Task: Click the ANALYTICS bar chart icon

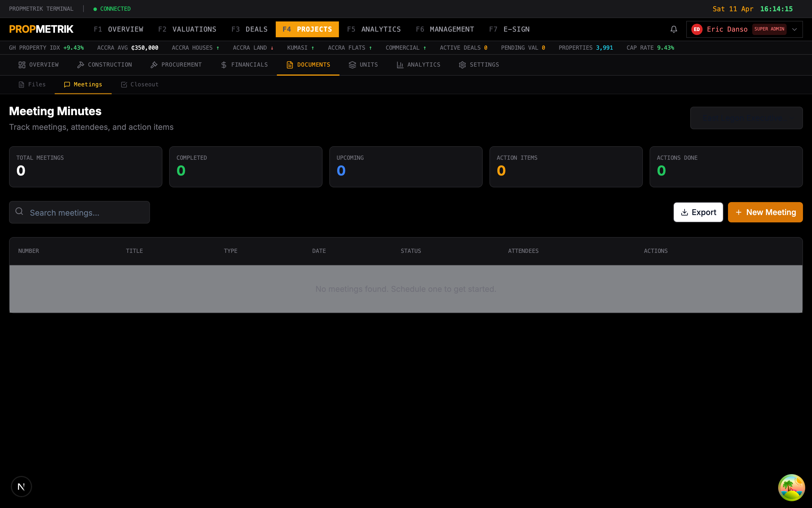Action: coord(400,65)
